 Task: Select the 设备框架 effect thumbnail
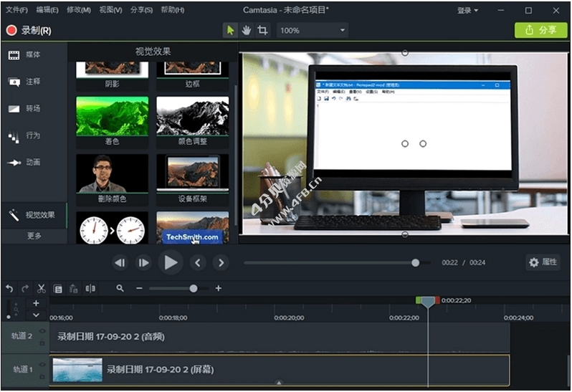click(x=192, y=174)
